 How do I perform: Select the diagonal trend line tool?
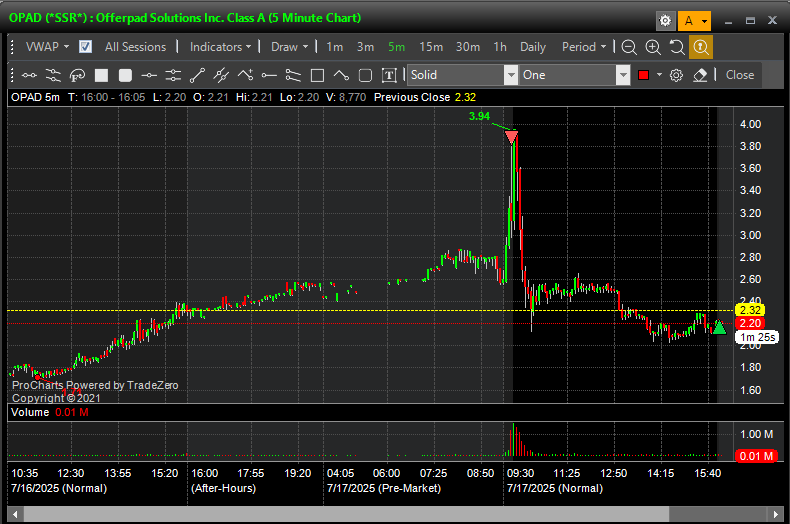[197, 76]
